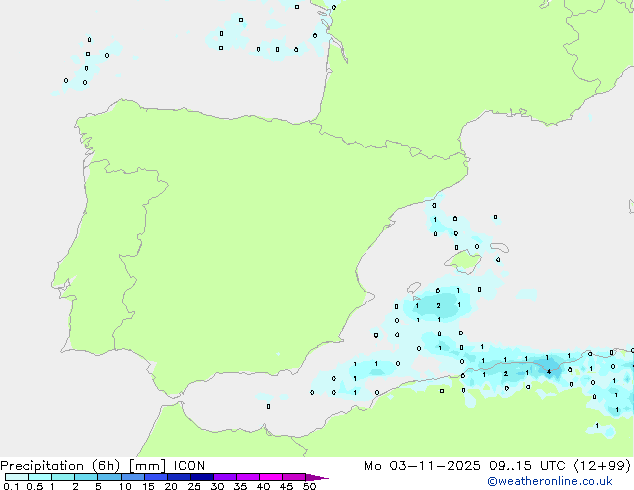Click the '35' legend label
634x490 pixels.
(x=240, y=486)
